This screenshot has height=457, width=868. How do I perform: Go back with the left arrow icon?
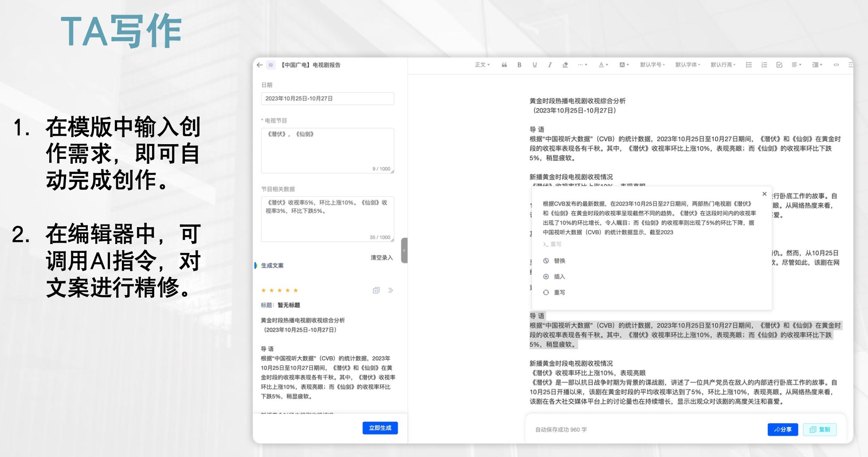tap(260, 65)
